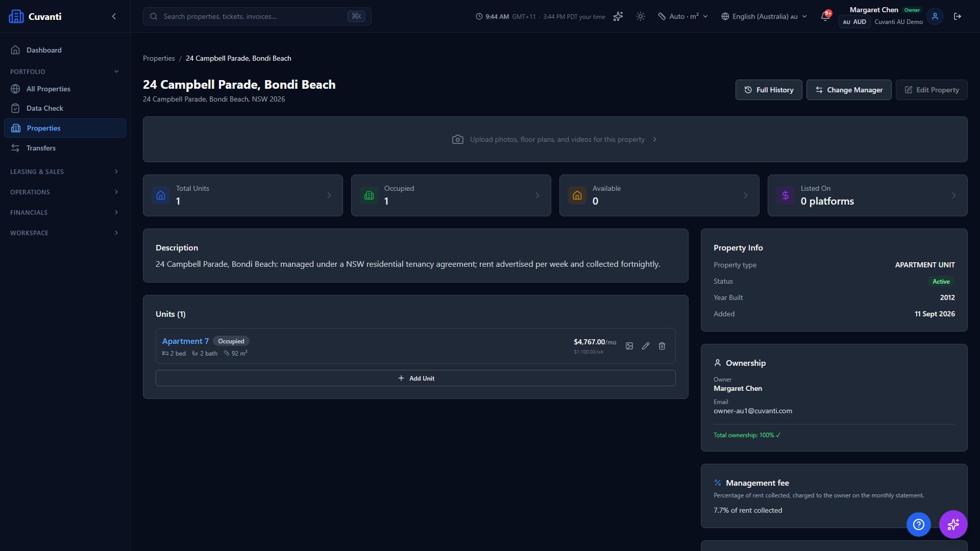Click the Full History button

(769, 90)
